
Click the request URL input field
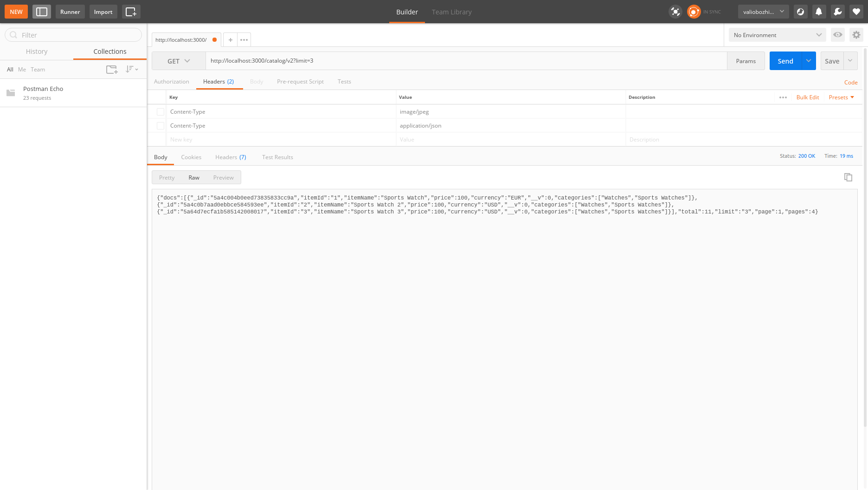point(466,61)
